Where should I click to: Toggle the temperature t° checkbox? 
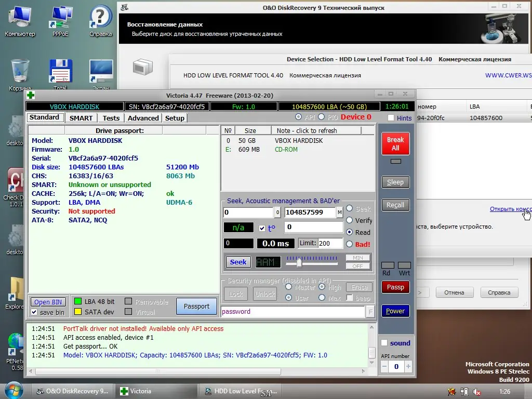click(x=262, y=228)
